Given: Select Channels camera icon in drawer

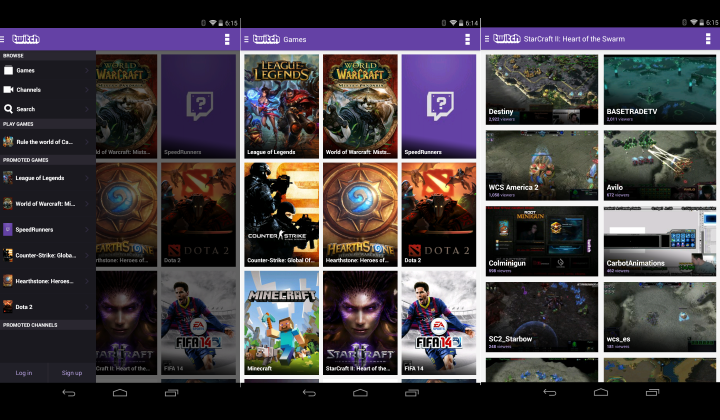Looking at the screenshot, I should tap(8, 90).
